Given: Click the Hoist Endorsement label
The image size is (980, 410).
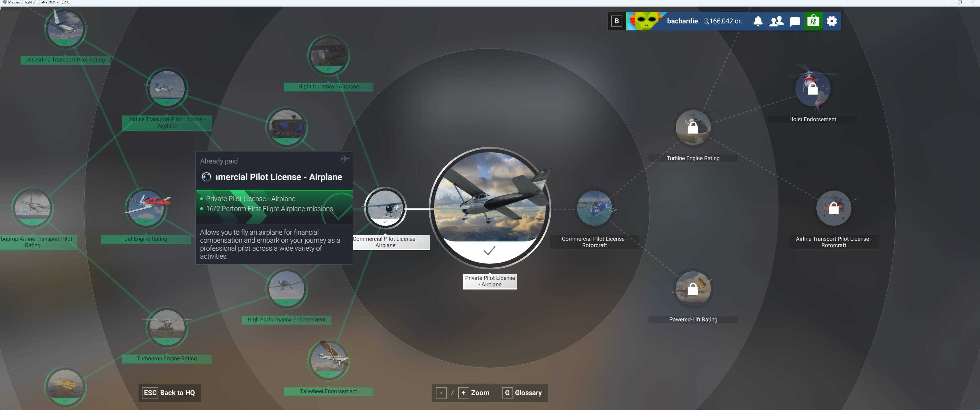Looking at the screenshot, I should [x=812, y=119].
